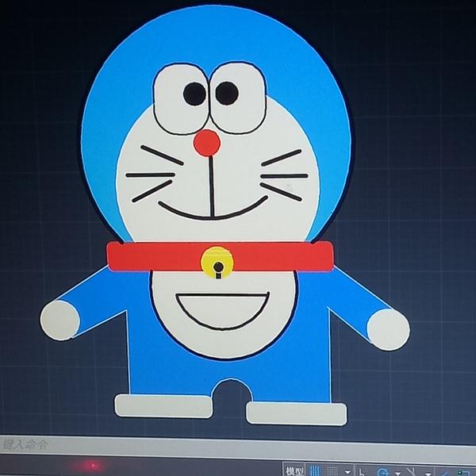The width and height of the screenshot is (476, 476).
Task: Switch to the 模型 model space button
Action: (x=294, y=470)
